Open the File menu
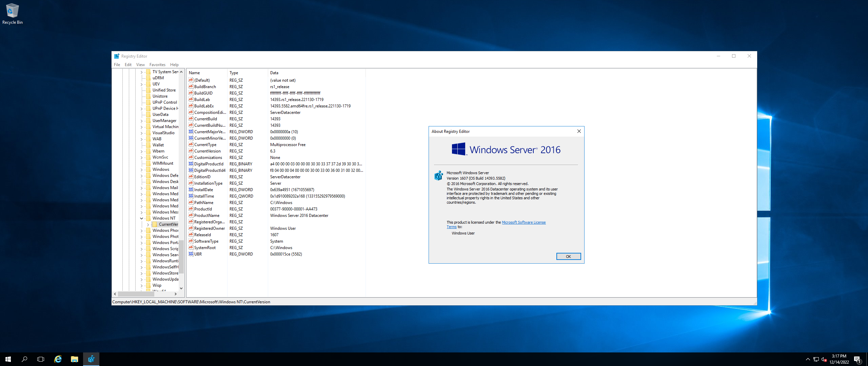The image size is (868, 366). point(117,65)
